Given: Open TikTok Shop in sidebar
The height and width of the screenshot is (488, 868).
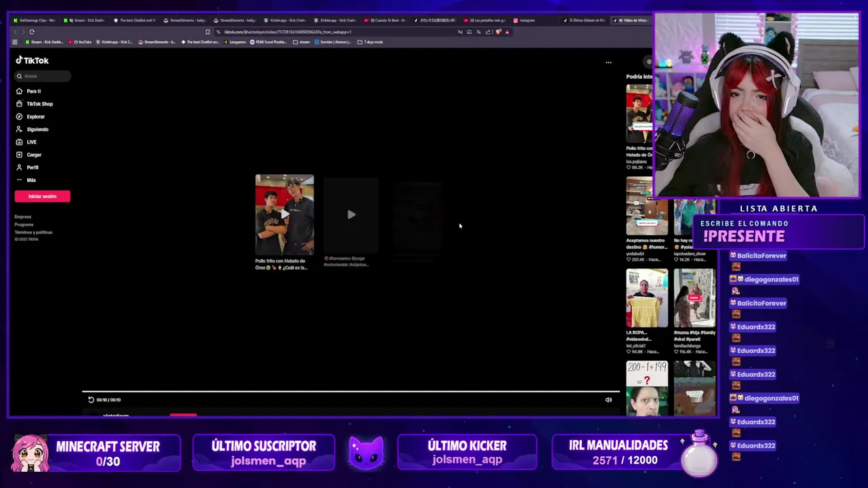Looking at the screenshot, I should 35,104.
